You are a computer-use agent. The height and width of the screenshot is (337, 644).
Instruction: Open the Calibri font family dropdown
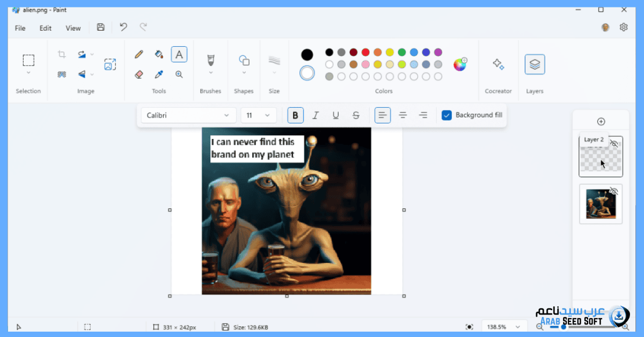(188, 115)
